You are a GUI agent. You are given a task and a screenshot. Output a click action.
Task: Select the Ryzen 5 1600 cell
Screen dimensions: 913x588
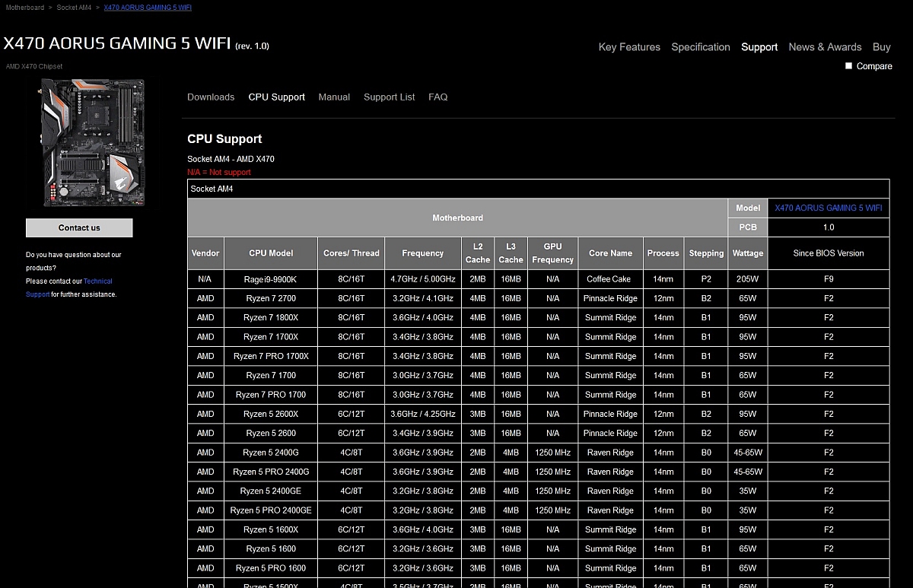click(271, 549)
